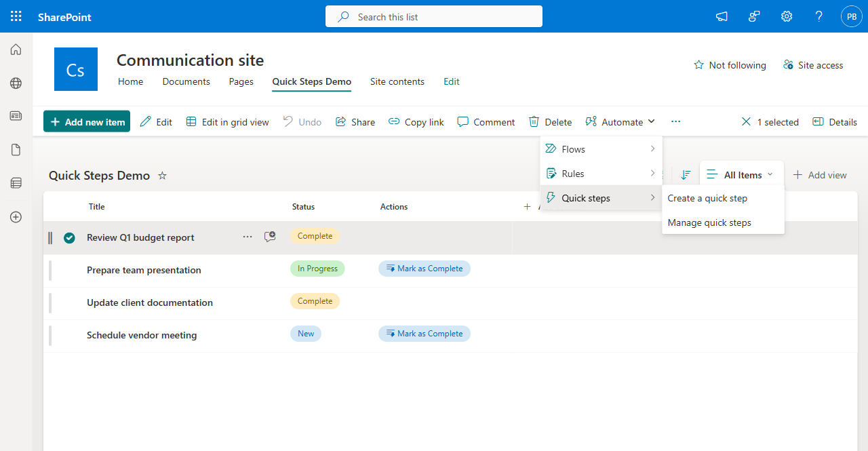868x451 pixels.
Task: Click Complete status of Update client documentation
Action: point(315,301)
